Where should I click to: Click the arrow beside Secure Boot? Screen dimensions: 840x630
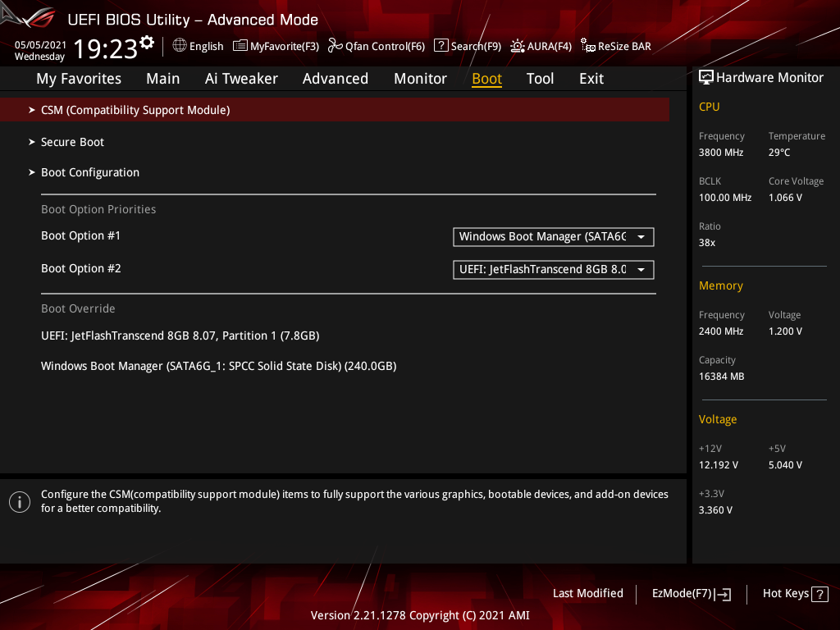coord(32,142)
